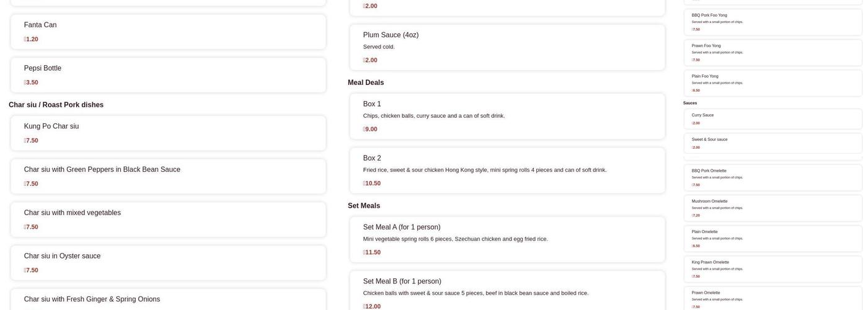The image size is (868, 310).
Task: Choose Kung Po Char siu dish
Action: click(168, 133)
